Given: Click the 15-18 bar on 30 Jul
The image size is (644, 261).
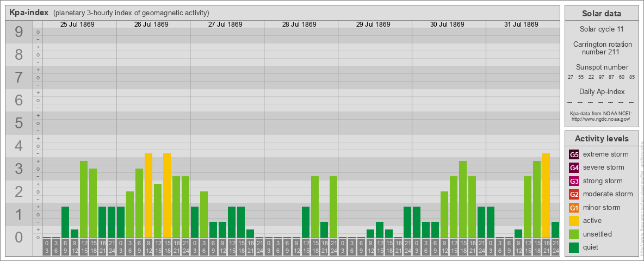Looking at the screenshot, I should click(462, 200).
